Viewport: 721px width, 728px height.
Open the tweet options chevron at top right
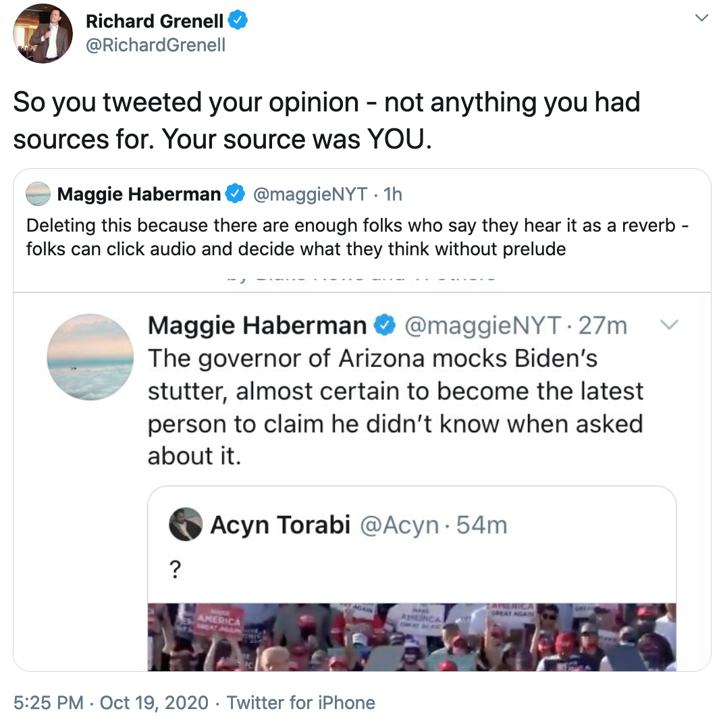point(702,18)
